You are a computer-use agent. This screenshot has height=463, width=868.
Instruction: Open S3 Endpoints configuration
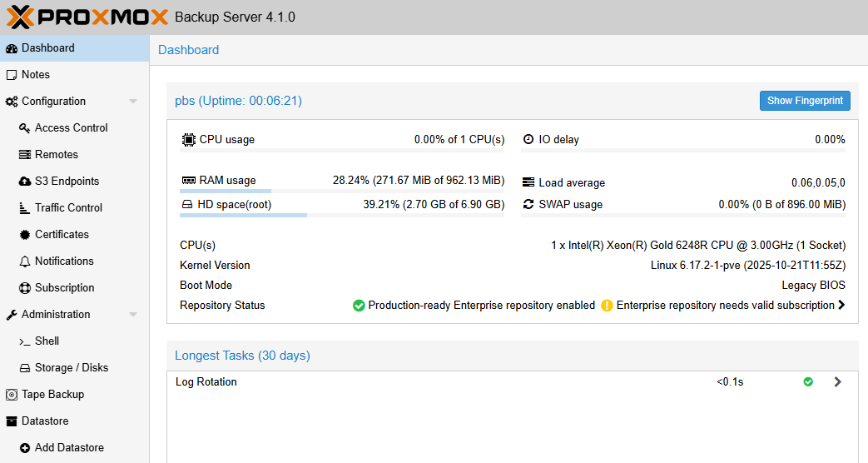75,181
